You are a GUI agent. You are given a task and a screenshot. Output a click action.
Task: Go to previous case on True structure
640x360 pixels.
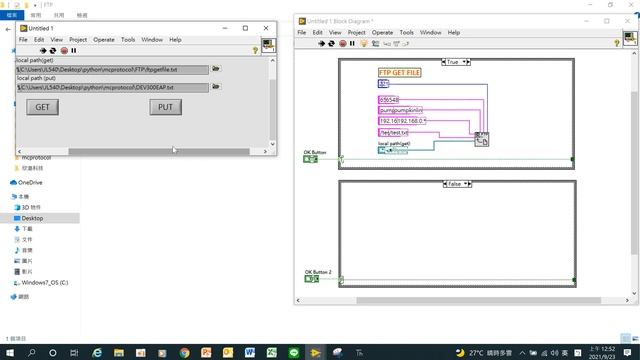click(444, 62)
